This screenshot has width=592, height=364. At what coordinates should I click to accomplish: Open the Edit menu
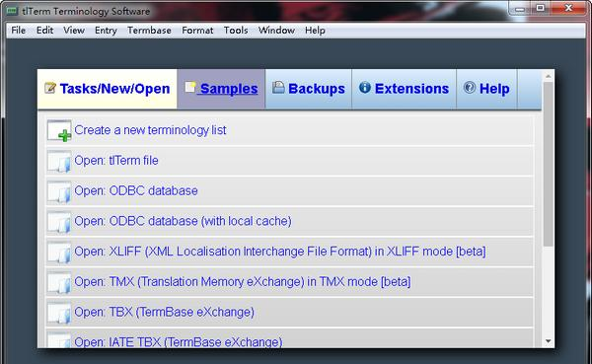tap(44, 31)
